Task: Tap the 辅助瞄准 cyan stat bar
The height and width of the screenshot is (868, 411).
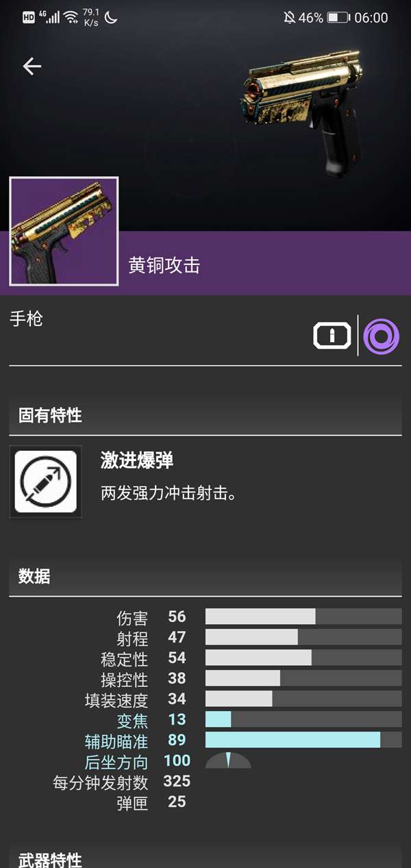Action: point(303,740)
